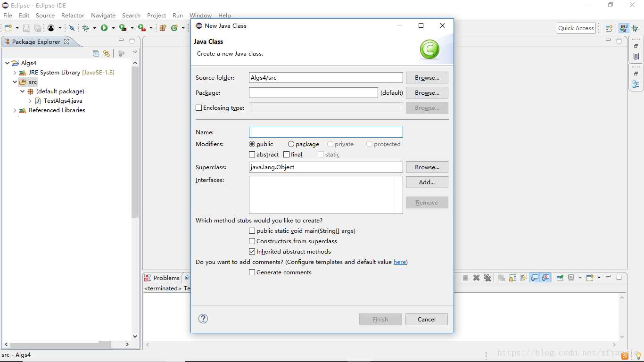This screenshot has width=644, height=362.
Task: Click the lightbulb tip icon in status bar
Action: click(638, 355)
